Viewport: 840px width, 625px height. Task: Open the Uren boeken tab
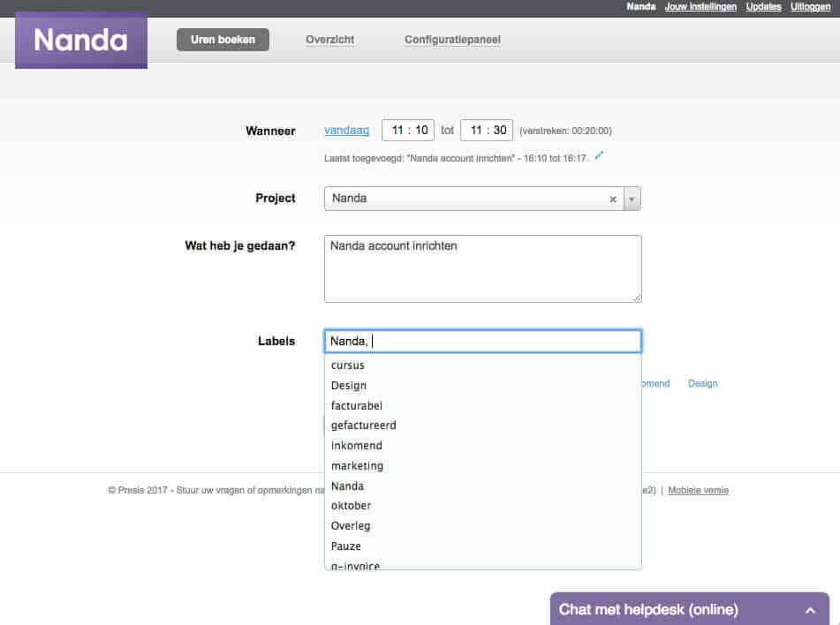coord(223,40)
